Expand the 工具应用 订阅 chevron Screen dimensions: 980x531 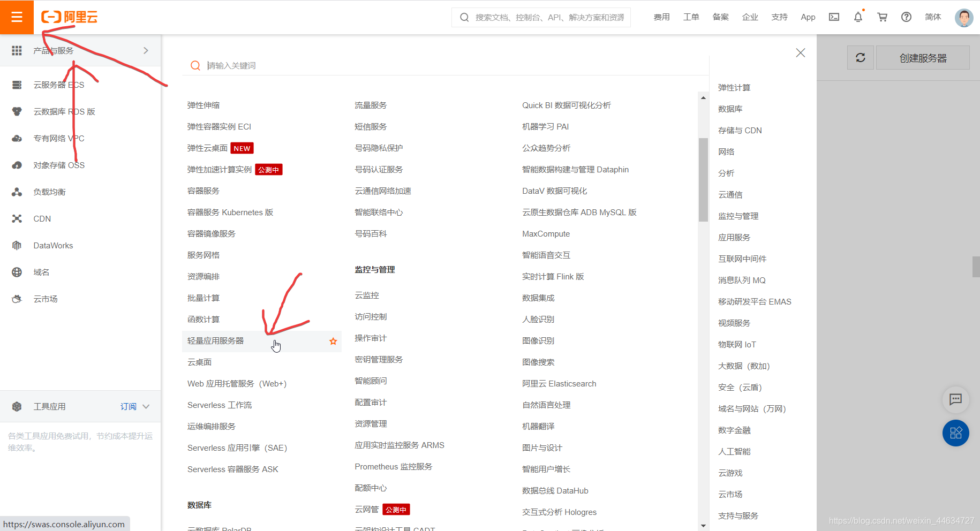pos(146,407)
